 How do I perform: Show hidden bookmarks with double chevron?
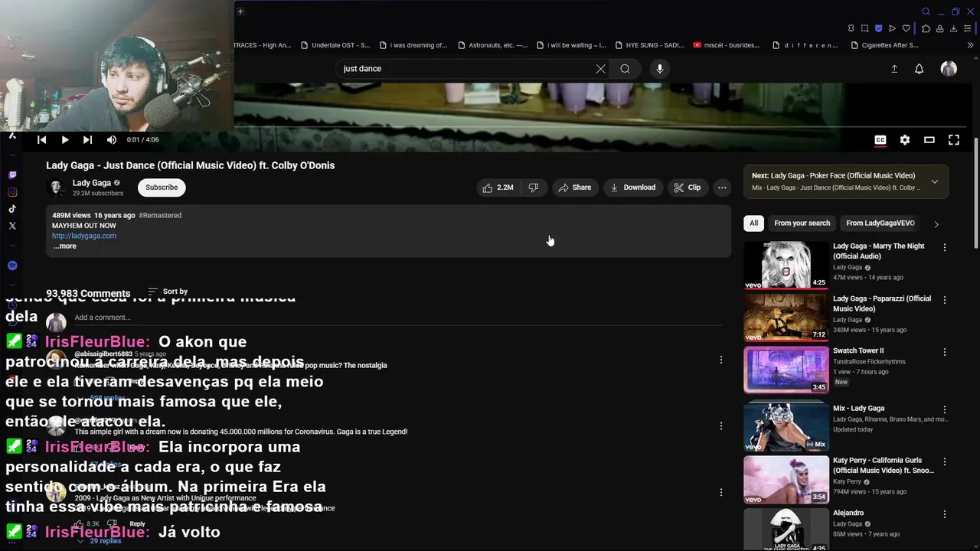(x=971, y=45)
